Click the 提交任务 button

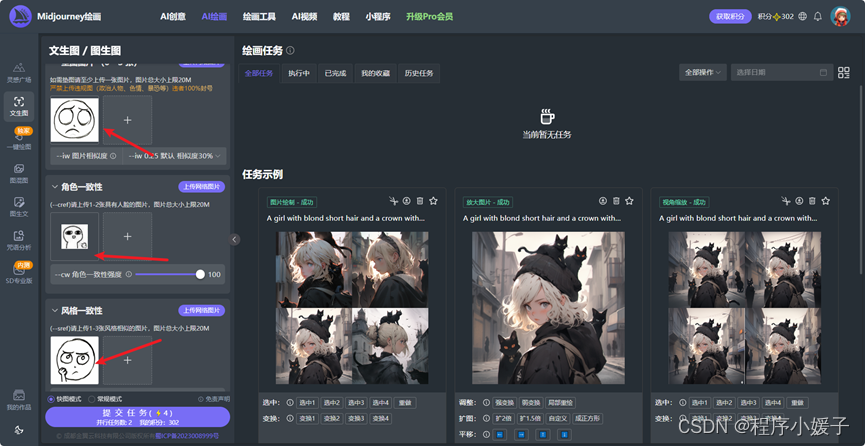coord(137,417)
